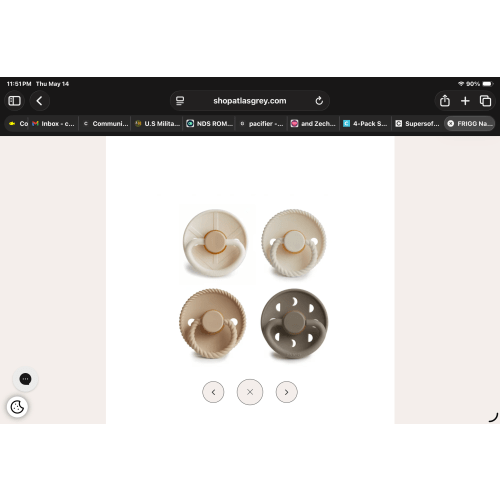Reload the shopatlasgrey.com page

click(319, 101)
